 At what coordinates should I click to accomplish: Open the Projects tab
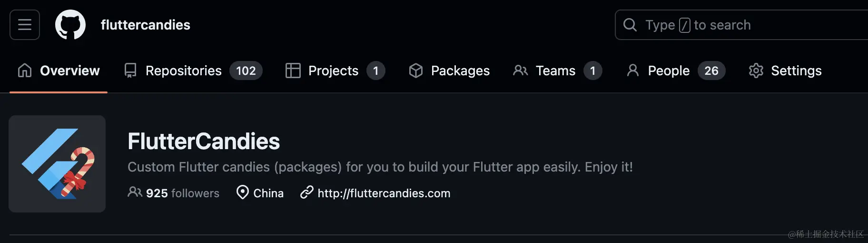335,71
